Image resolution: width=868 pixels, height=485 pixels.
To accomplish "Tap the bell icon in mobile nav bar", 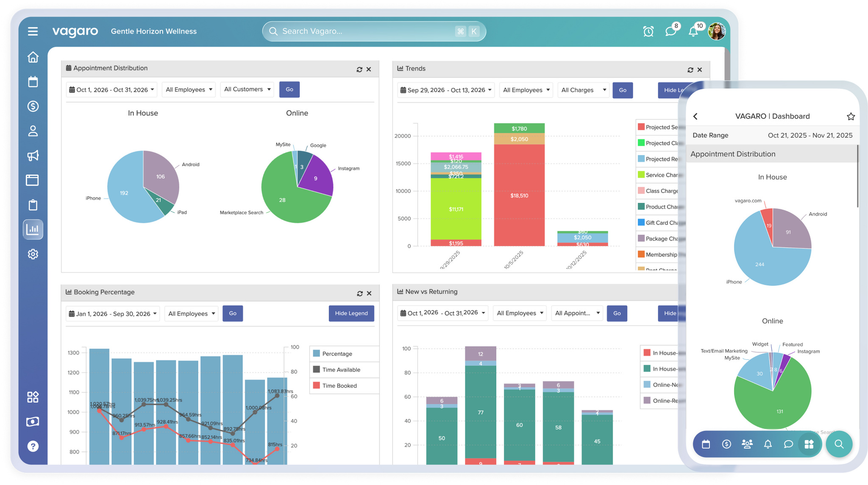I will point(768,444).
